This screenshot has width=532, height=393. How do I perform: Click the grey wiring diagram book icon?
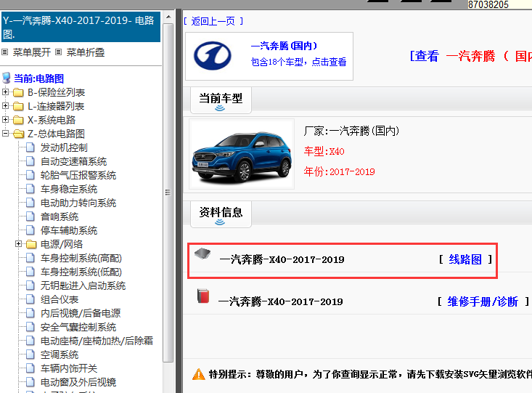tap(202, 254)
